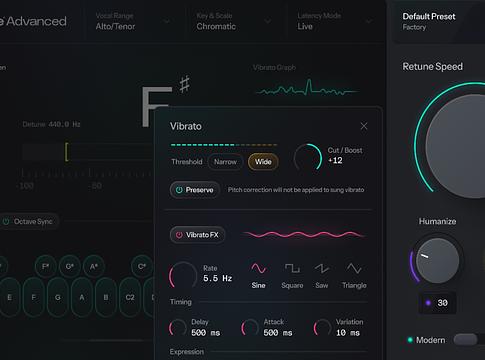The width and height of the screenshot is (485, 360).
Task: Toggle Octave Sync
Action: point(28,221)
